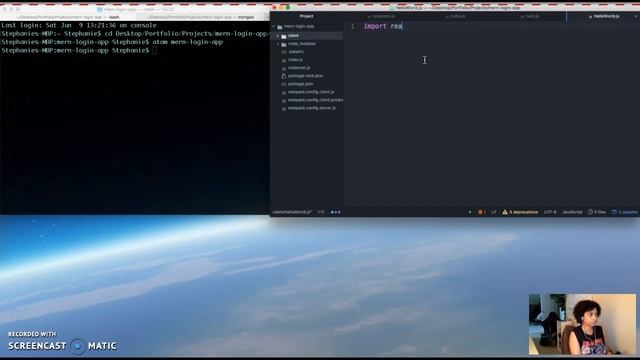Click the node_modules folder icon
The height and width of the screenshot is (360, 640).
click(284, 44)
